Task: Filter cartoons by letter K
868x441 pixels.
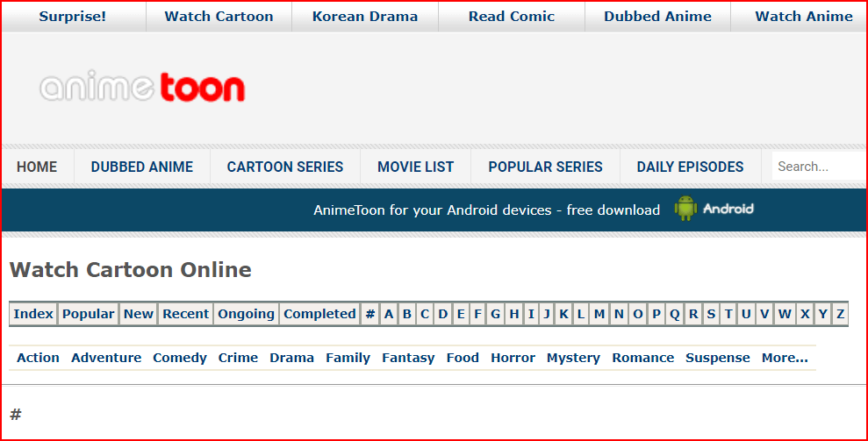Action: (x=564, y=314)
